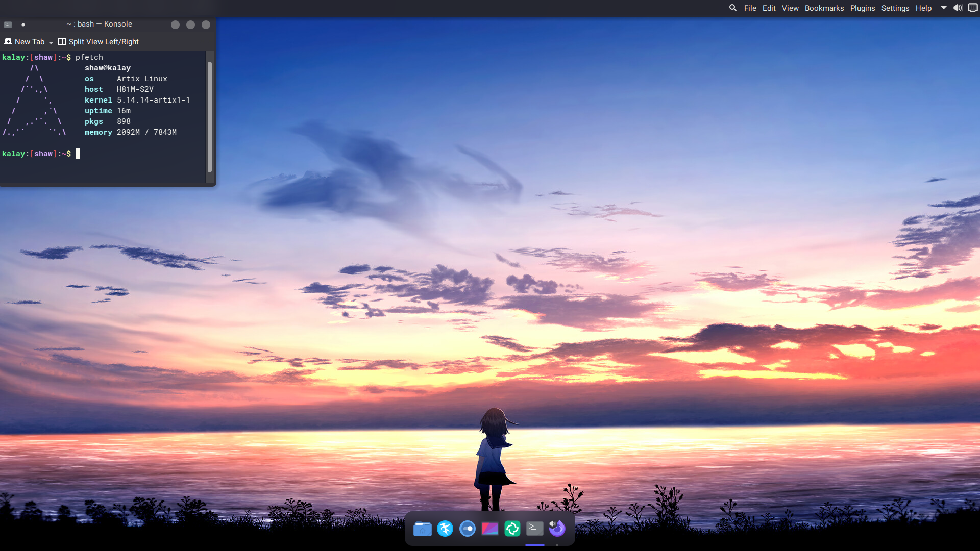The image size is (980, 551).
Task: Open the Settings menu
Action: 895,8
